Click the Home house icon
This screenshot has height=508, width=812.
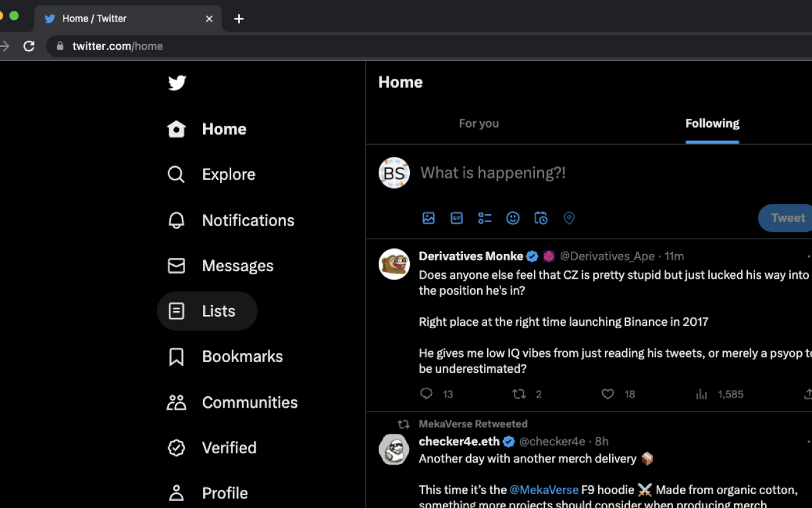click(x=176, y=129)
